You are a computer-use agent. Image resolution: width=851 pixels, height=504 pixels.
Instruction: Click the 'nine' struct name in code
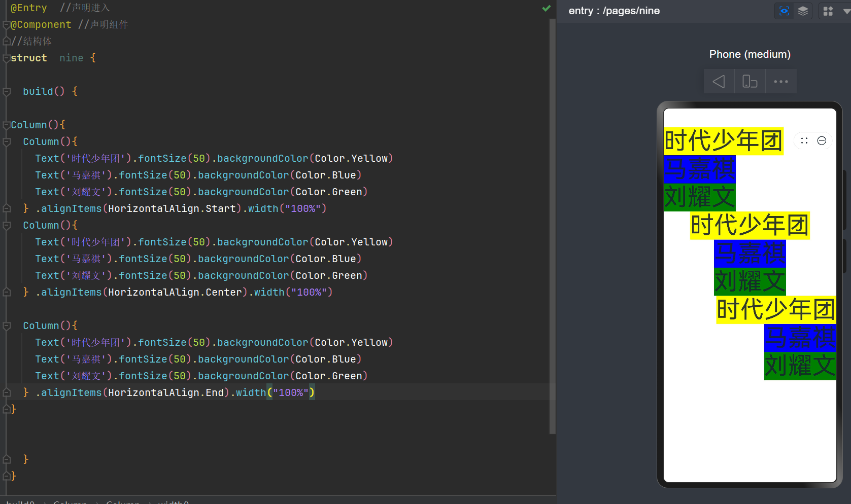71,58
